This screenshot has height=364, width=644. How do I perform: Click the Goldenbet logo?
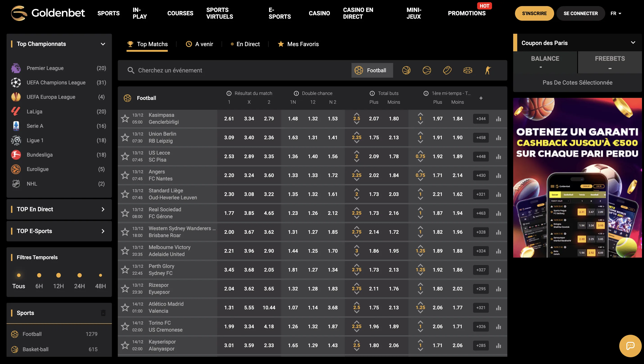point(48,13)
